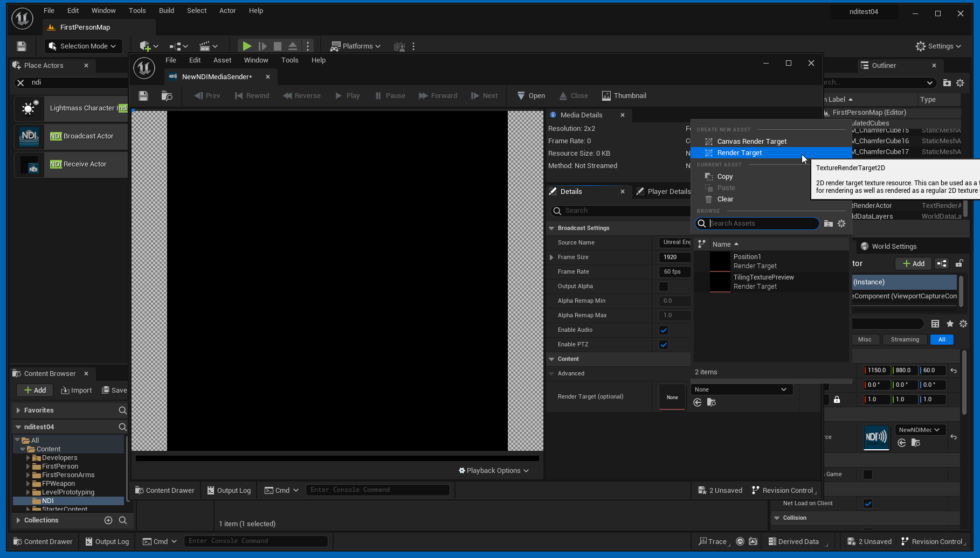Open the Selection Mode dropdown
The width and height of the screenshot is (980, 558).
pos(84,46)
